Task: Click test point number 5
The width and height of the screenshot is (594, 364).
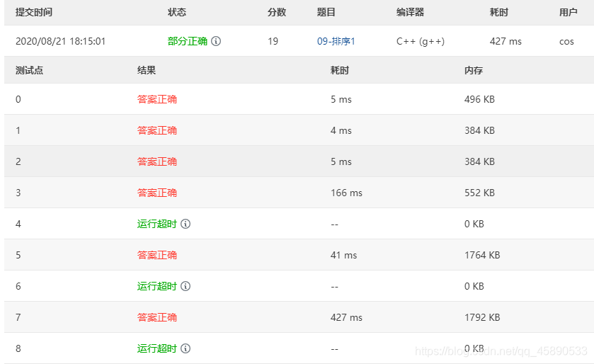Action: click(18, 255)
